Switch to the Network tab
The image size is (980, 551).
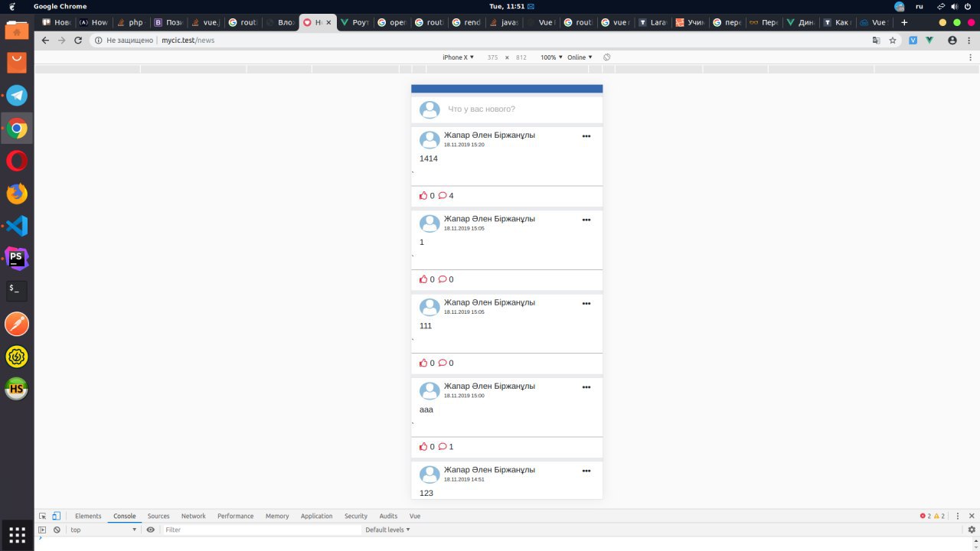[194, 516]
